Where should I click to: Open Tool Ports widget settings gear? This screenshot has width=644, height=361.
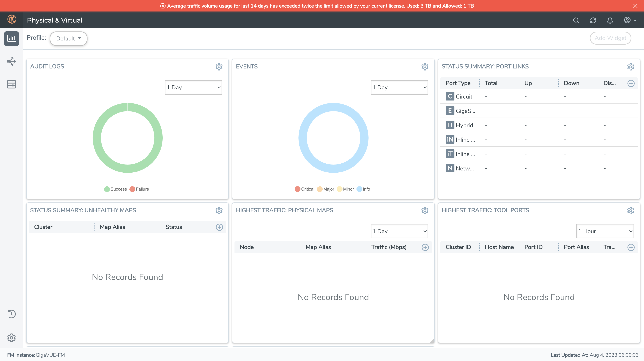click(631, 211)
